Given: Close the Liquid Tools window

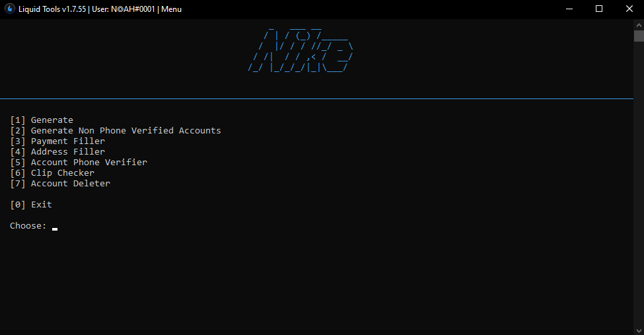Looking at the screenshot, I should 629,9.
